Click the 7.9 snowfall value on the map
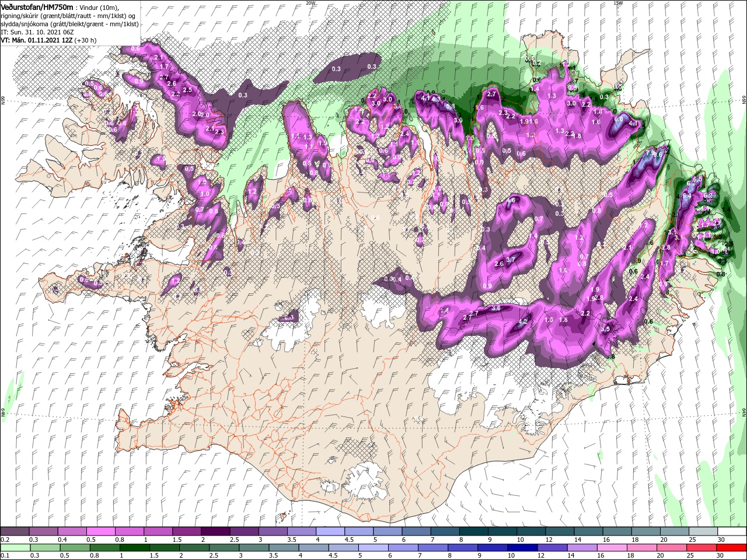747x560 pixels. [650, 153]
